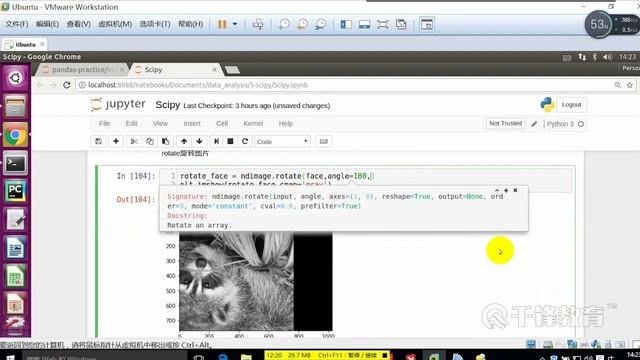This screenshot has width=640, height=360.
Task: Open the Jupyter Help menu
Action: click(286, 123)
